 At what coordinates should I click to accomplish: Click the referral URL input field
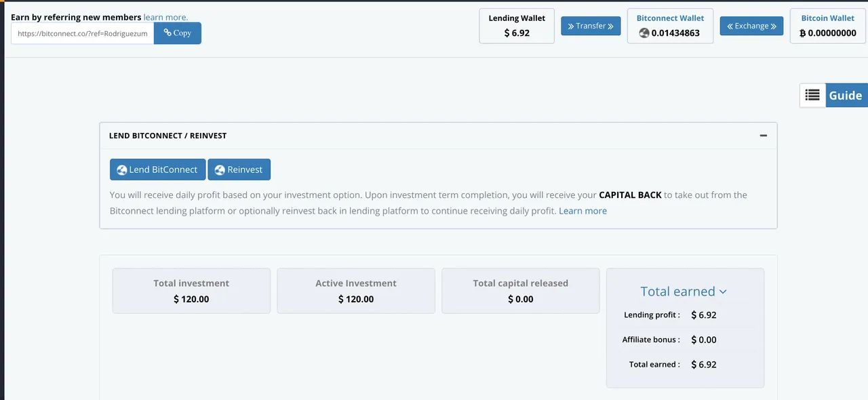83,33
